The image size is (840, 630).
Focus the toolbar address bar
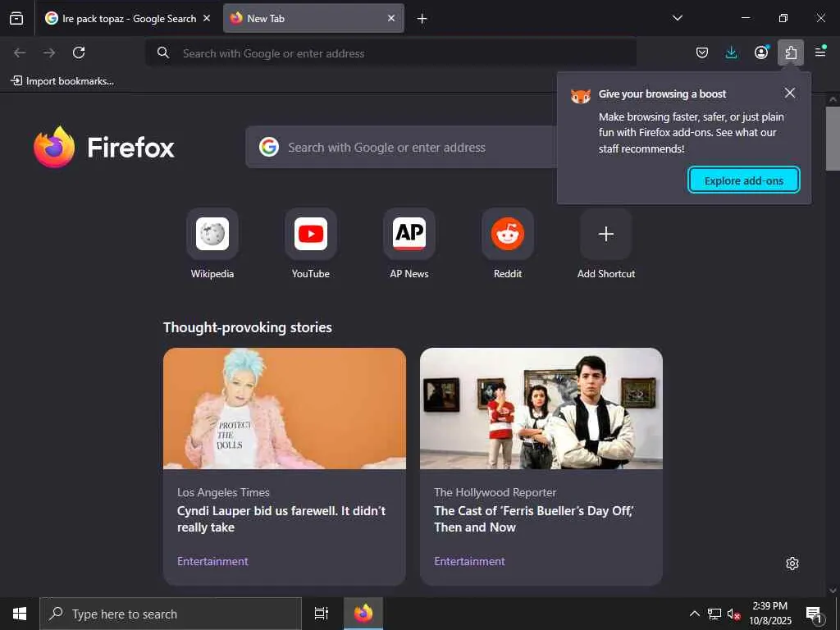(x=391, y=53)
